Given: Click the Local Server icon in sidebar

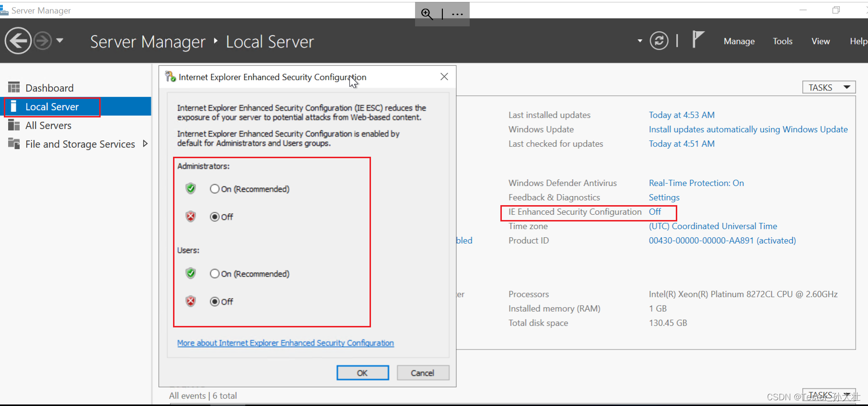Looking at the screenshot, I should 13,106.
